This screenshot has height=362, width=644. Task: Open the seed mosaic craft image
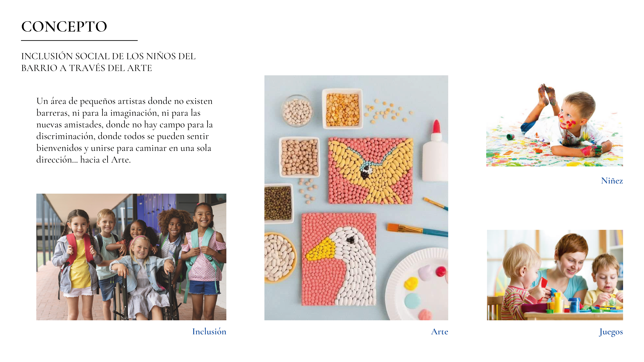coord(356,198)
